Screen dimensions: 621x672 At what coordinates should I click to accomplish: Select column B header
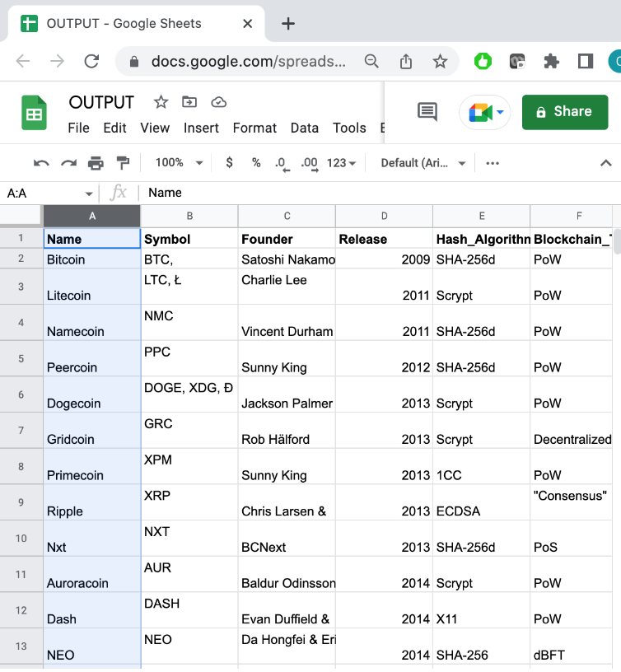coord(189,216)
